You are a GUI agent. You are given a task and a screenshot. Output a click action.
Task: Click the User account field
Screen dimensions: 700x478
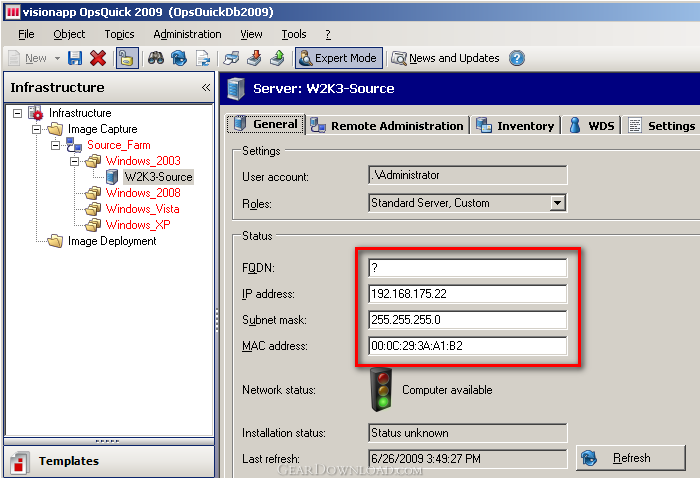click(x=467, y=175)
